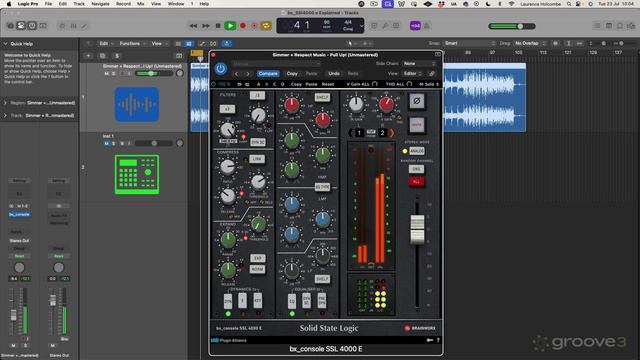Click the phase invert Ø button

(x=417, y=101)
